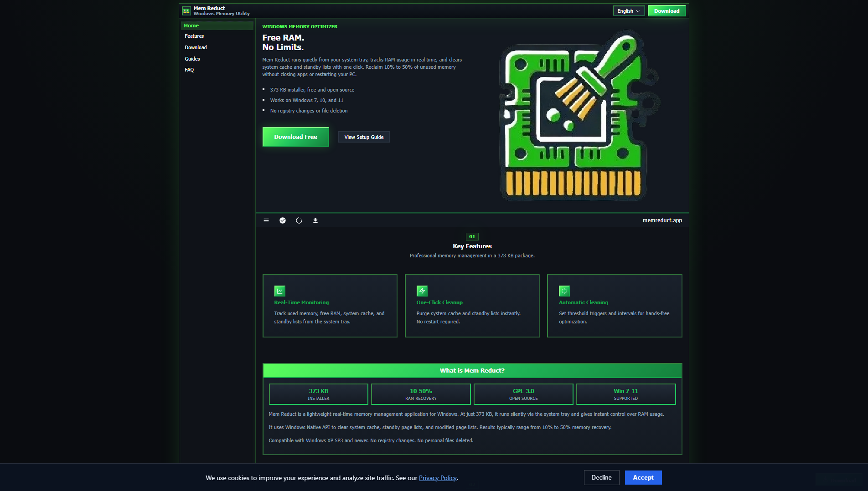Viewport: 868px width, 491px height.
Task: Click 'Professional memory management in a 373 KB package.'
Action: point(472,256)
